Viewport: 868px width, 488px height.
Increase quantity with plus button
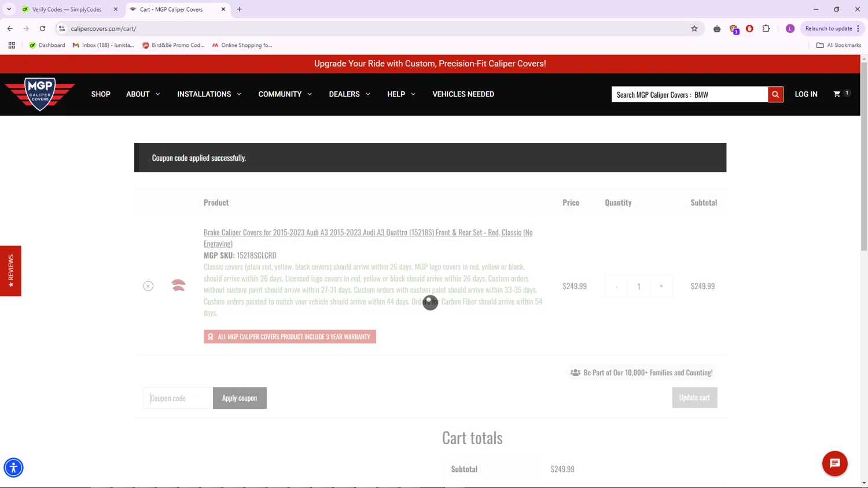(x=661, y=286)
